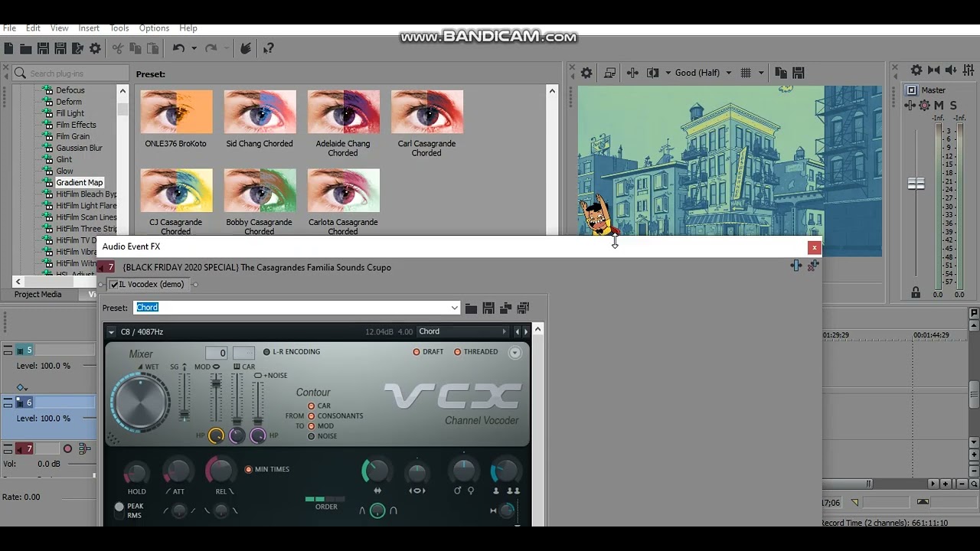
Task: Open the Overlays grid dropdown arrow
Action: pyautogui.click(x=760, y=73)
